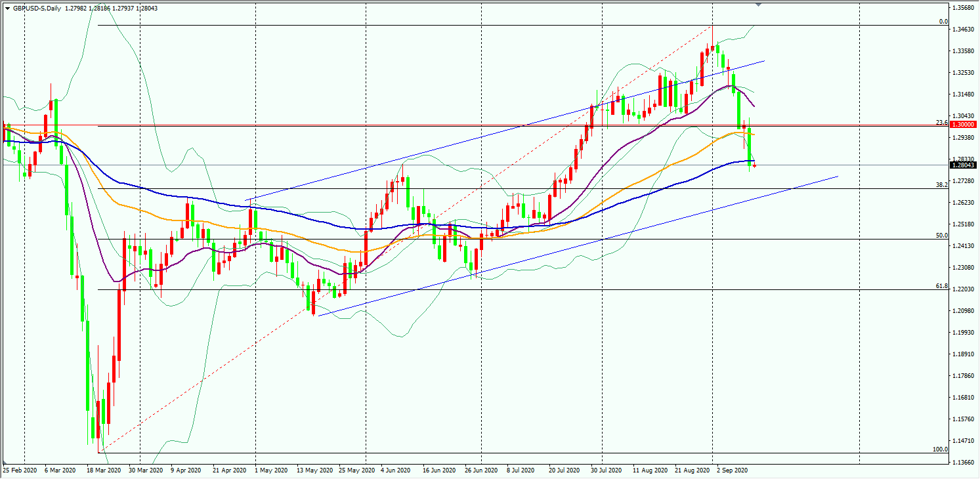Screen dimensions: 980x479
Task: Click the "20 Jul 2020" date on time axis
Action: (x=564, y=471)
